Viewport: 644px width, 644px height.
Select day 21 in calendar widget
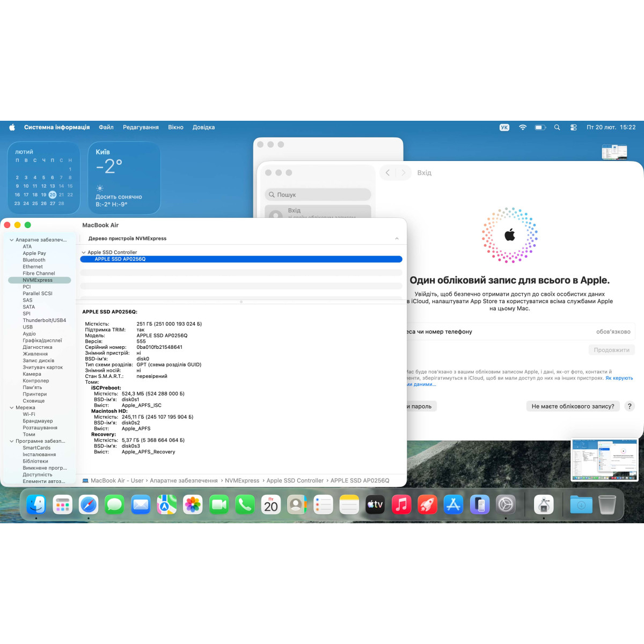pyautogui.click(x=61, y=195)
